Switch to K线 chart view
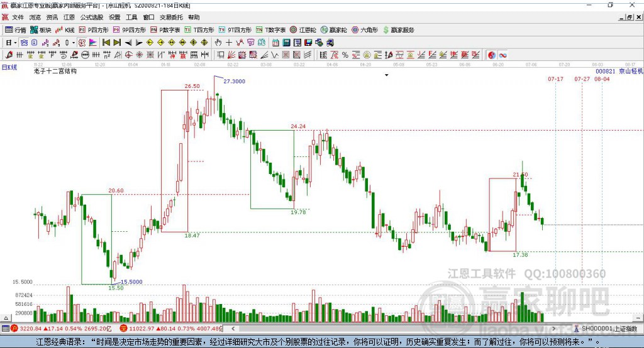Screen dimensions: 644x348 pyautogui.click(x=65, y=30)
